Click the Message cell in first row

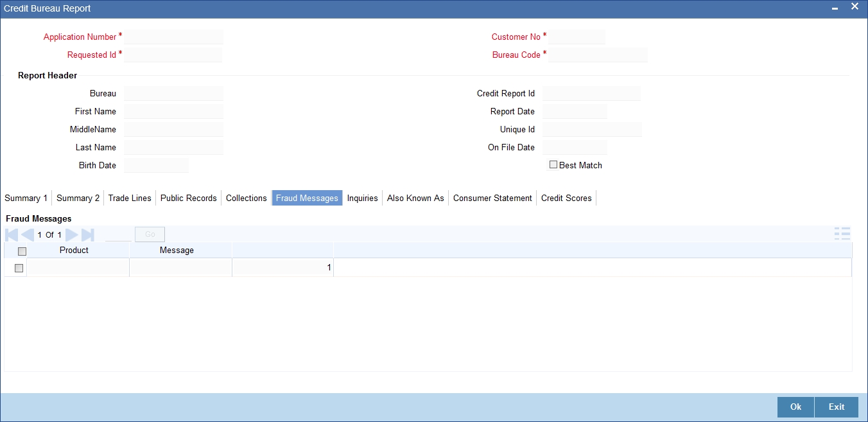coord(180,268)
